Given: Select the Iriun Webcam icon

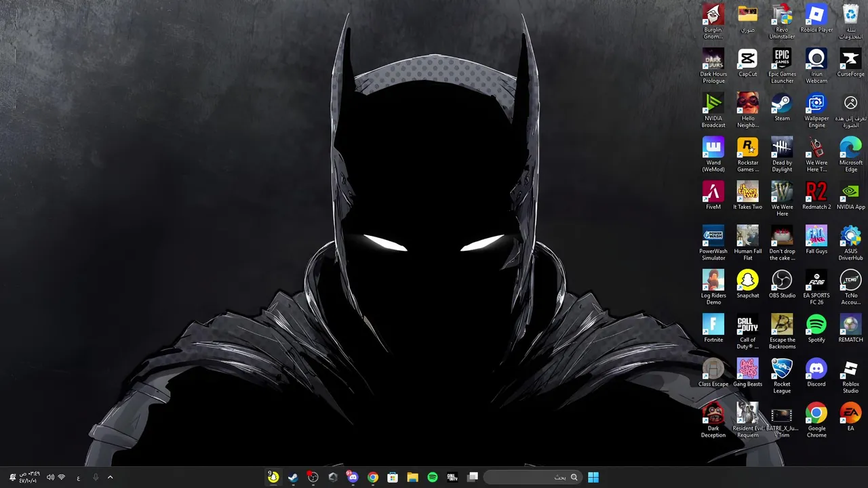Looking at the screenshot, I should [816, 66].
